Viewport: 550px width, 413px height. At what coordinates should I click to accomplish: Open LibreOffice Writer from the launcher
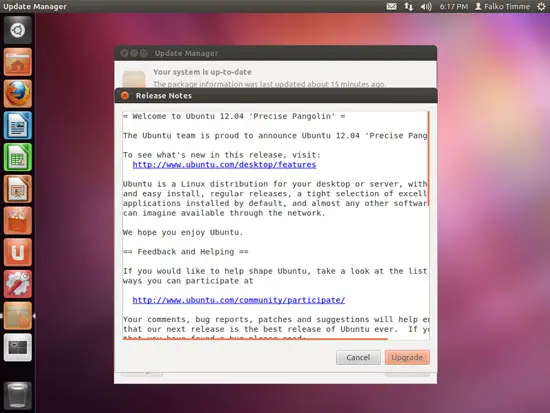coord(18,125)
